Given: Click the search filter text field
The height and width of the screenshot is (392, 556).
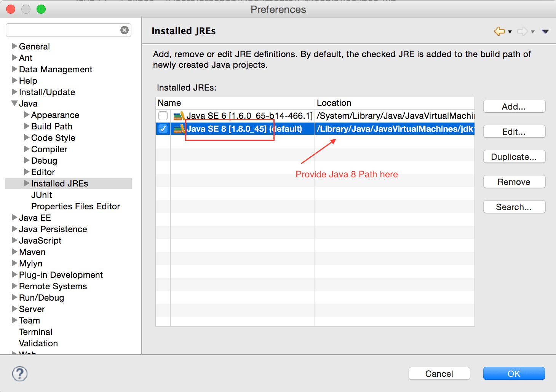Looking at the screenshot, I should tap(65, 30).
